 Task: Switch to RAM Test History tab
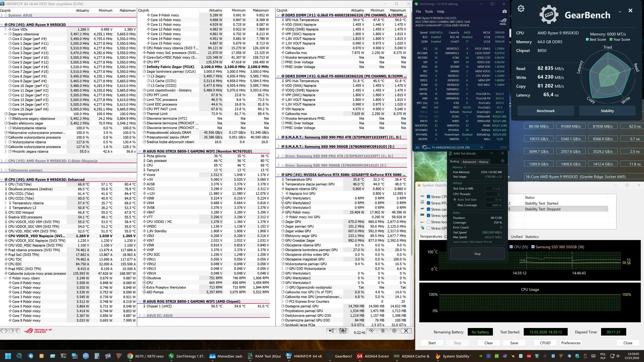tap(483, 162)
